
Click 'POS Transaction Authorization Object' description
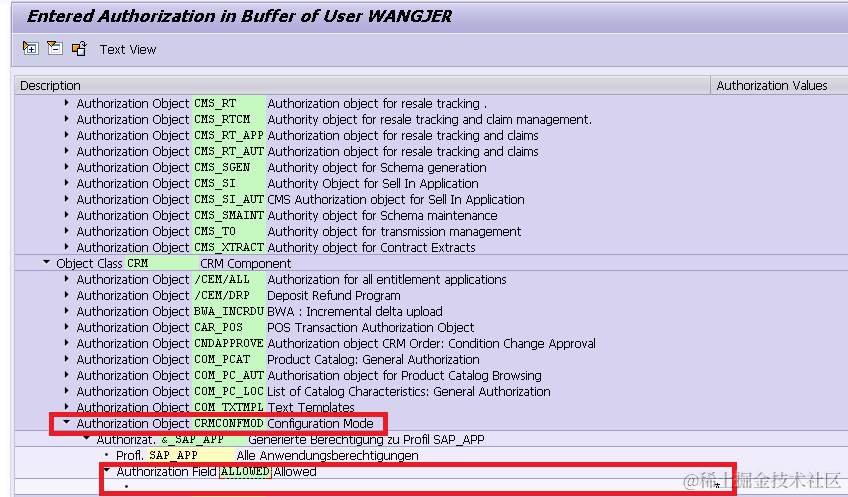(x=370, y=327)
